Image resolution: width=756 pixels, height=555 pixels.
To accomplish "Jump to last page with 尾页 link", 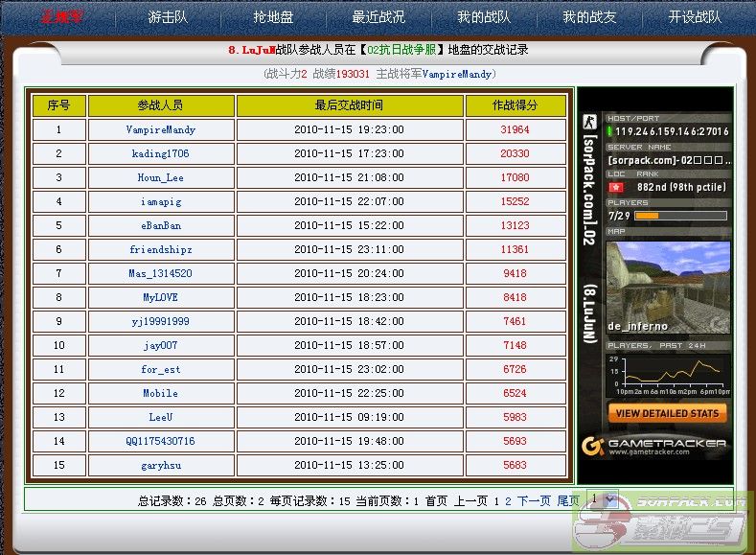I will (568, 500).
